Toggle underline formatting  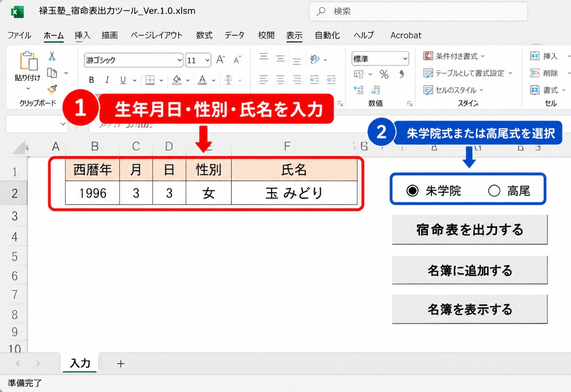click(123, 80)
